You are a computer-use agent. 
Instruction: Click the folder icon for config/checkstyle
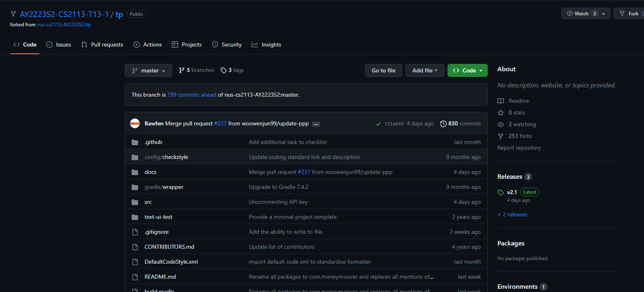click(135, 157)
